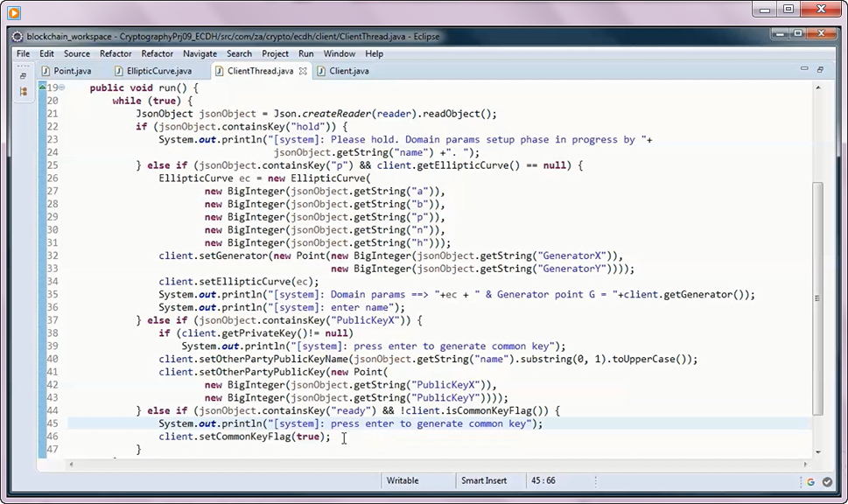
Task: Click the vertical scrollbar up arrow
Action: [817, 87]
